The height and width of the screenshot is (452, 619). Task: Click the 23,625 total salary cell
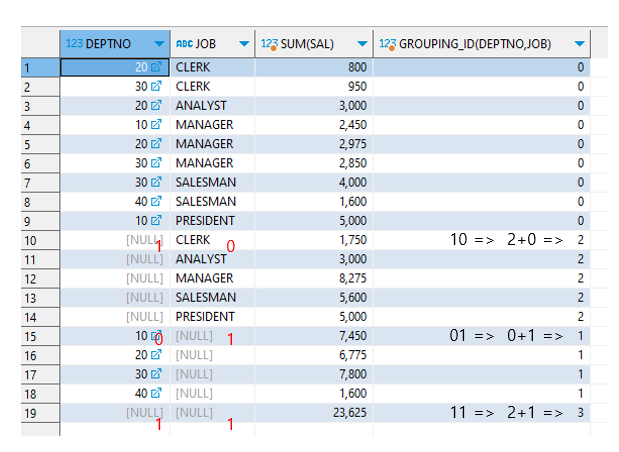[314, 413]
